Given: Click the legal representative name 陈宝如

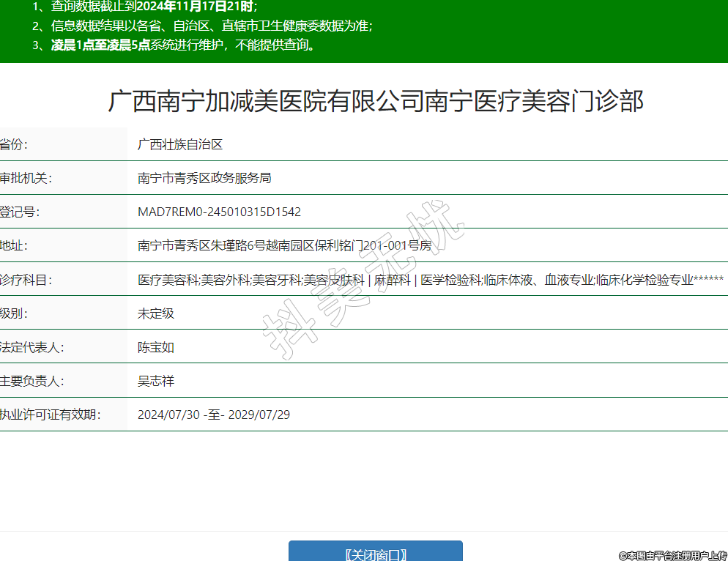Looking at the screenshot, I should click(x=156, y=347).
